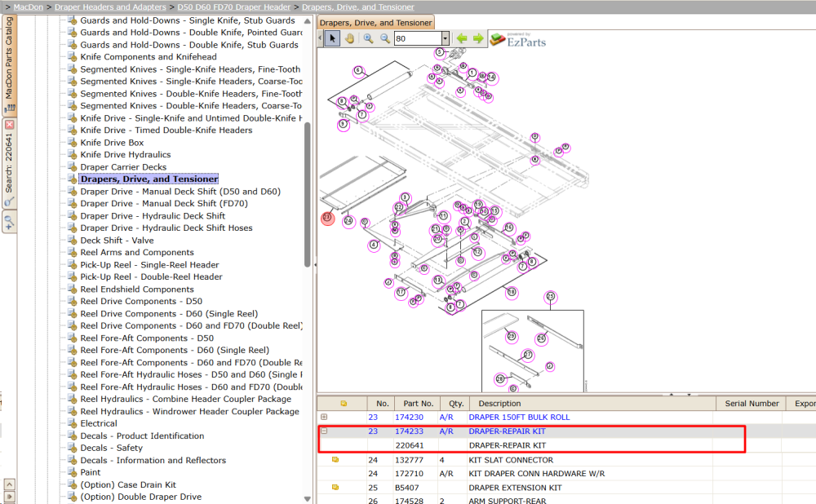Open the zoom level dropdown arrow
The height and width of the screenshot is (504, 816).
[x=446, y=38]
